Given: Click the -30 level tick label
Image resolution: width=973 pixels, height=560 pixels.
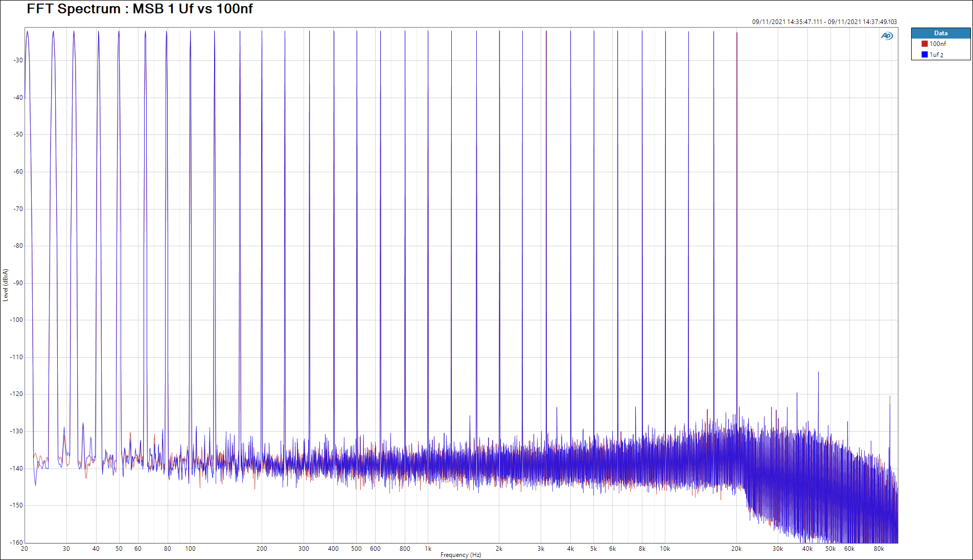Looking at the screenshot, I should pyautogui.click(x=18, y=60).
